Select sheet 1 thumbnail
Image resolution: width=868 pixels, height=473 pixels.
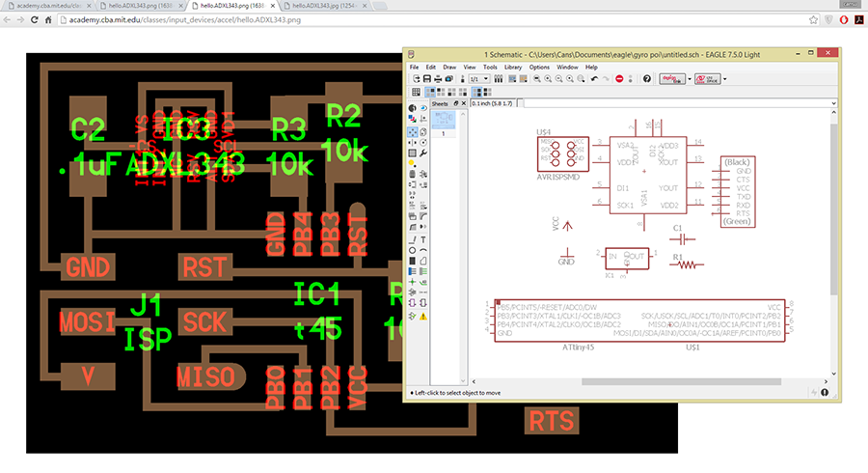click(443, 120)
